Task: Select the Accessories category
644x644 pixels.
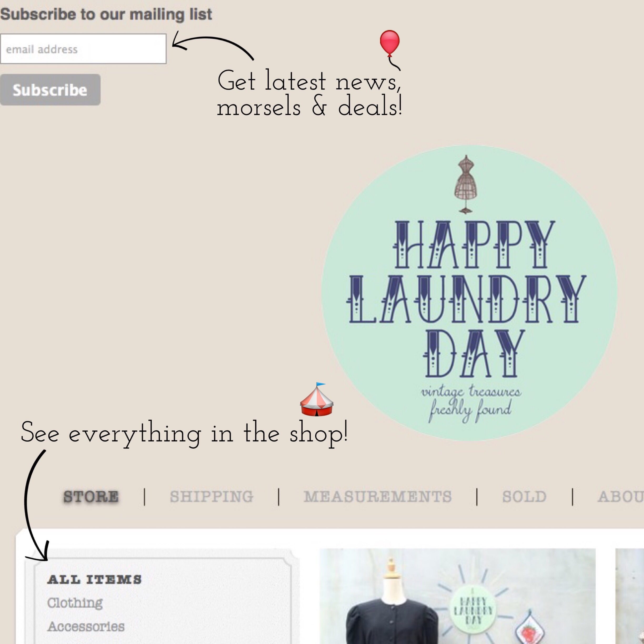Action: 86,627
